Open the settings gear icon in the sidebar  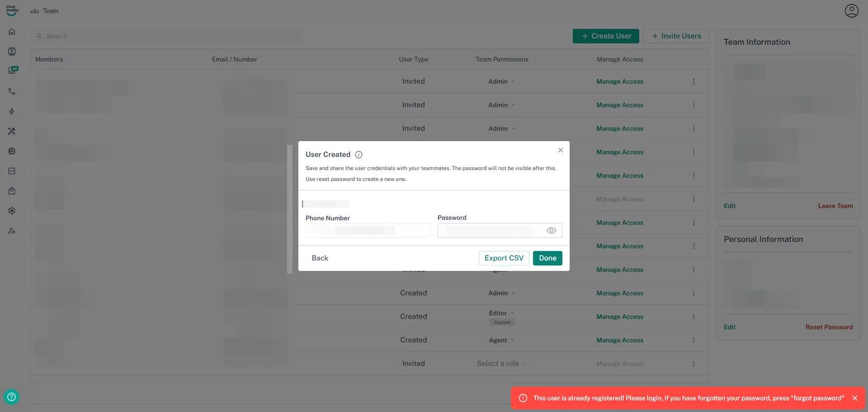pos(12,211)
